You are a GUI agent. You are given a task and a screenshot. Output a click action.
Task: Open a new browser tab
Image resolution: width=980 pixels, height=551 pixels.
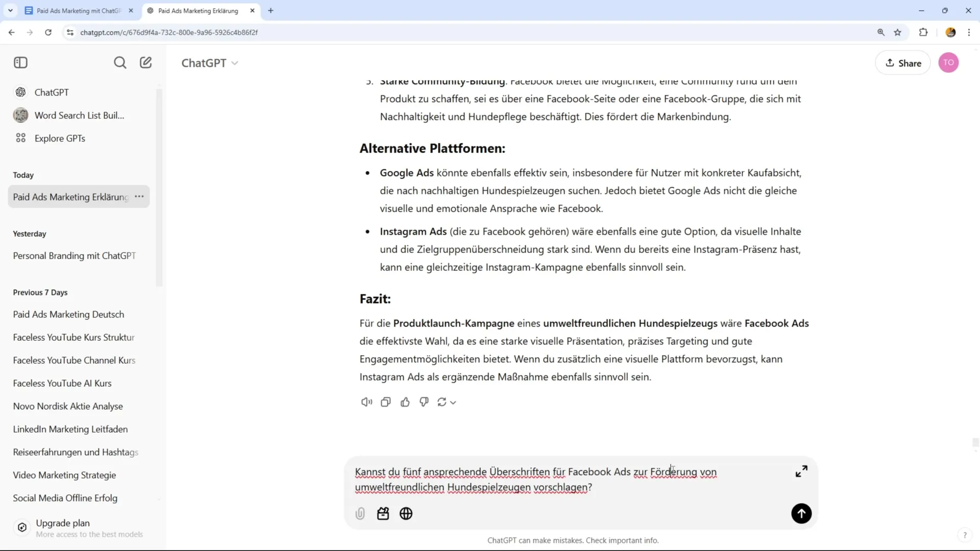pos(271,10)
